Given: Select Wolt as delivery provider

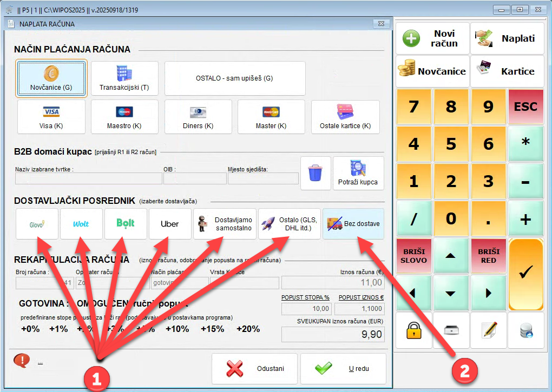Looking at the screenshot, I should (81, 224).
